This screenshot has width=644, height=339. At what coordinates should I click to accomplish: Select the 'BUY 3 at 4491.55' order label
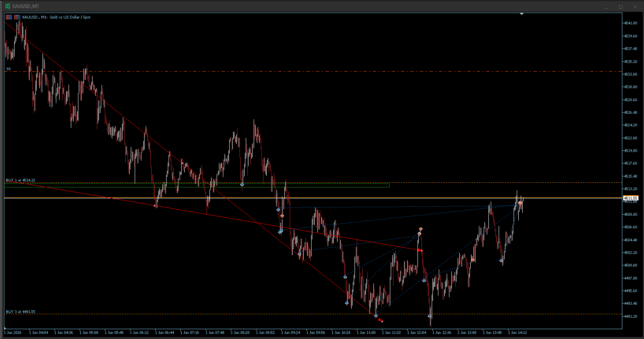click(x=20, y=312)
